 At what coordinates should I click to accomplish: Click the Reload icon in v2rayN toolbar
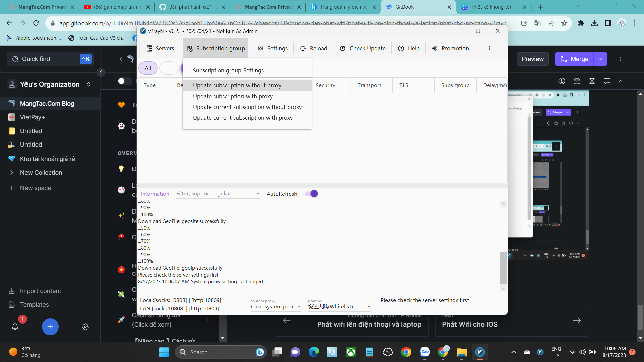pyautogui.click(x=303, y=48)
